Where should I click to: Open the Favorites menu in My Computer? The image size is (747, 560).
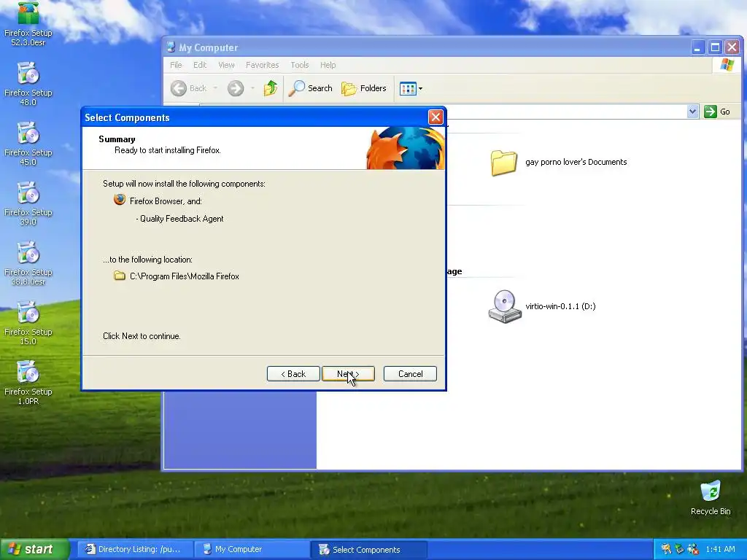[x=262, y=65]
